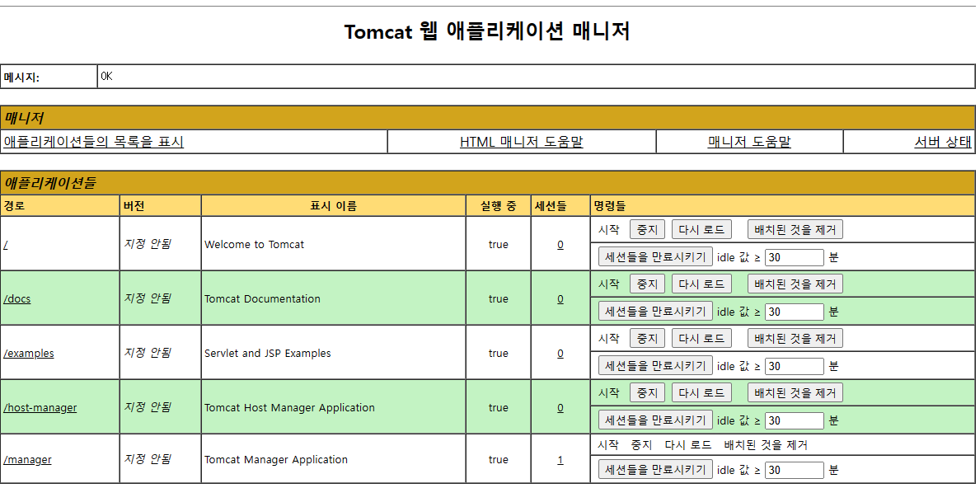The height and width of the screenshot is (488, 980).
Task: Click the OK message text
Action: [106, 76]
